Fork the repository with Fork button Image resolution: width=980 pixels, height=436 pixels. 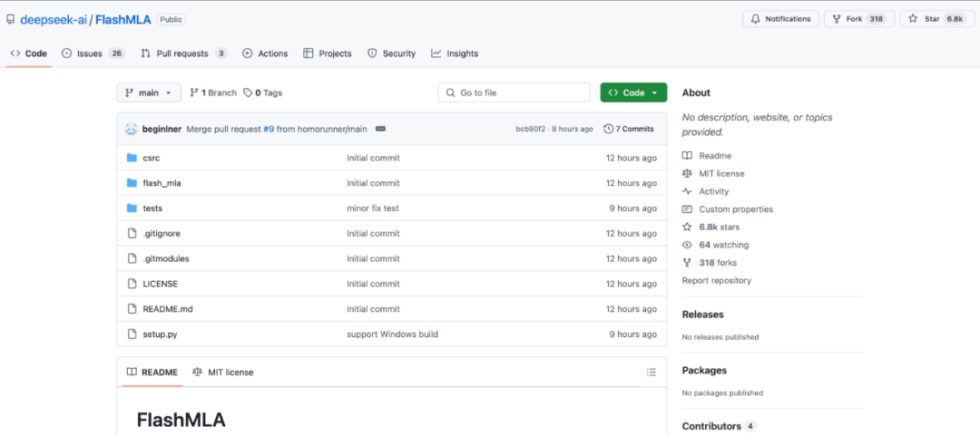858,19
